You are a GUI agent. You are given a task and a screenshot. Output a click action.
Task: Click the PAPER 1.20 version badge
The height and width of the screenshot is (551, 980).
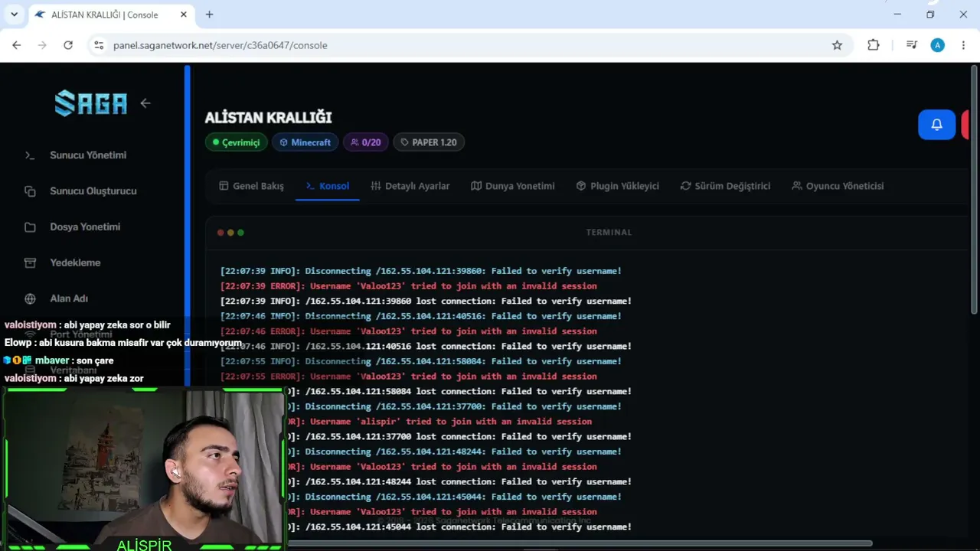[x=429, y=142]
